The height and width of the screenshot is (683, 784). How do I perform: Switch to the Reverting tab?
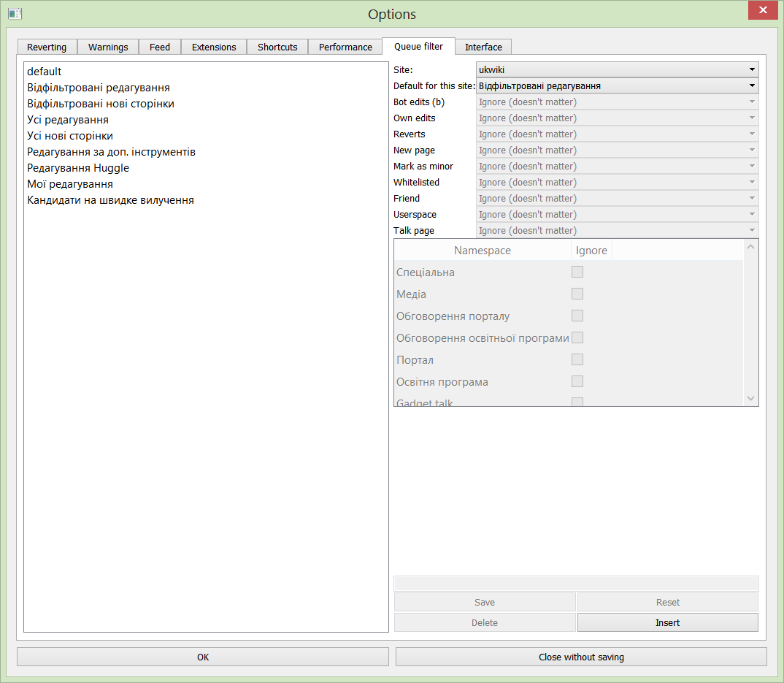(x=47, y=47)
